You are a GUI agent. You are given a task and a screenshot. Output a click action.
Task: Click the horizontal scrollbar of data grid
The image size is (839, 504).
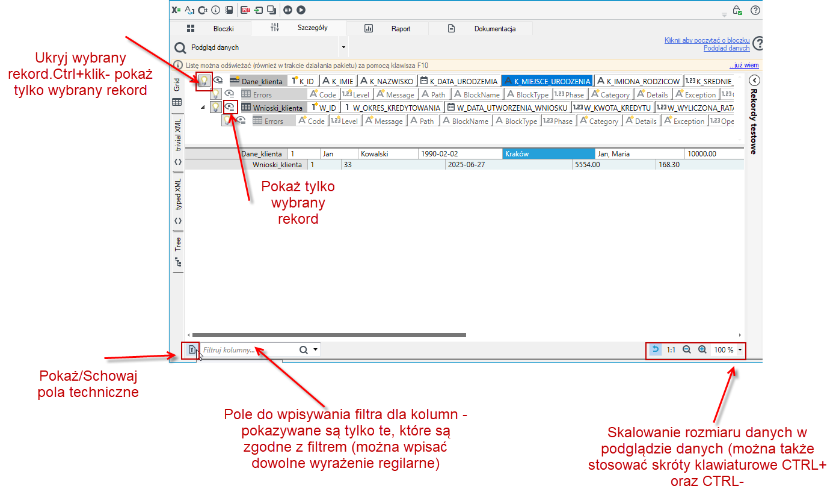click(328, 335)
